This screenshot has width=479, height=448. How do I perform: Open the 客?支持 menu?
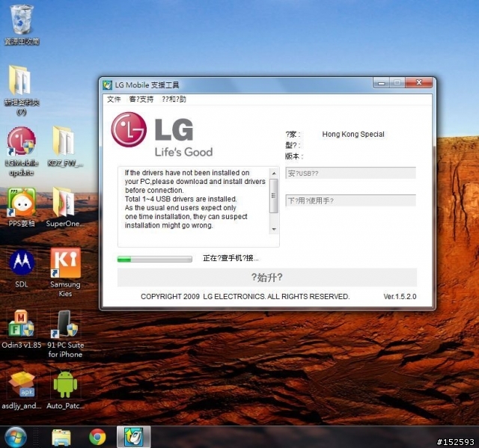[141, 99]
